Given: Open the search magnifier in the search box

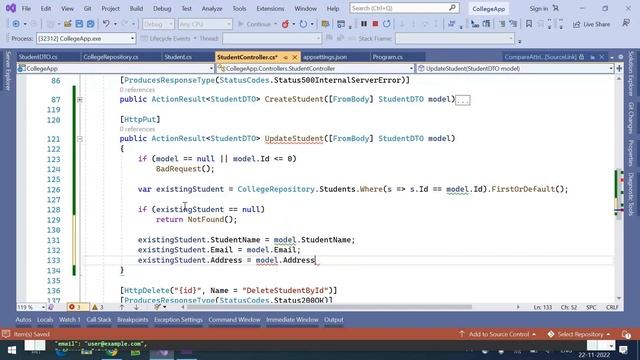Looking at the screenshot, I should (x=452, y=8).
